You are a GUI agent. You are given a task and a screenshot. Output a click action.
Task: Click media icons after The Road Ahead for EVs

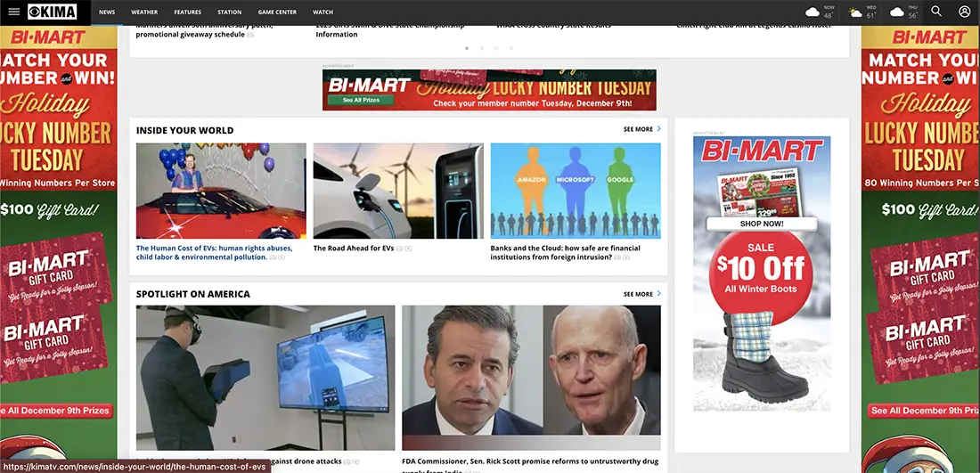tap(404, 249)
